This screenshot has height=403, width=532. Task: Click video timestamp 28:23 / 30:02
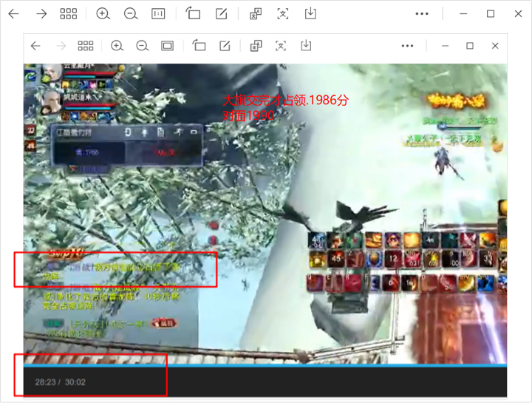click(x=61, y=382)
